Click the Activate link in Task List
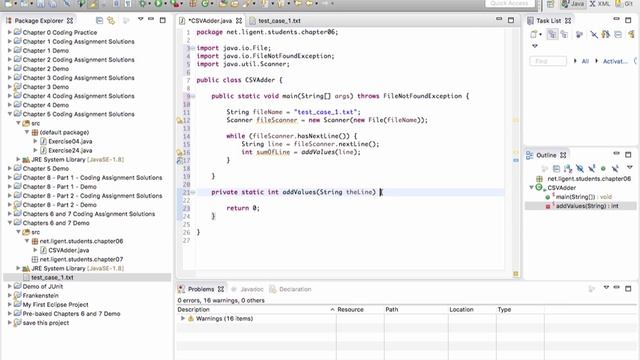 point(615,61)
